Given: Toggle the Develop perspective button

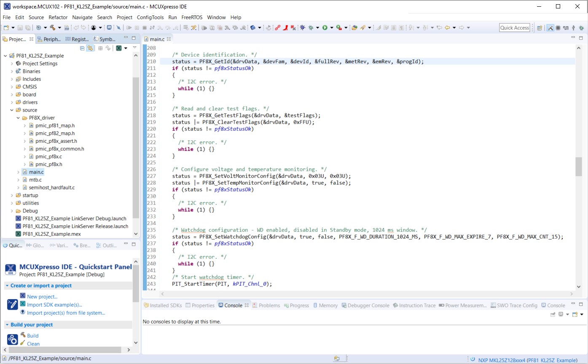Looking at the screenshot, I should click(550, 28).
